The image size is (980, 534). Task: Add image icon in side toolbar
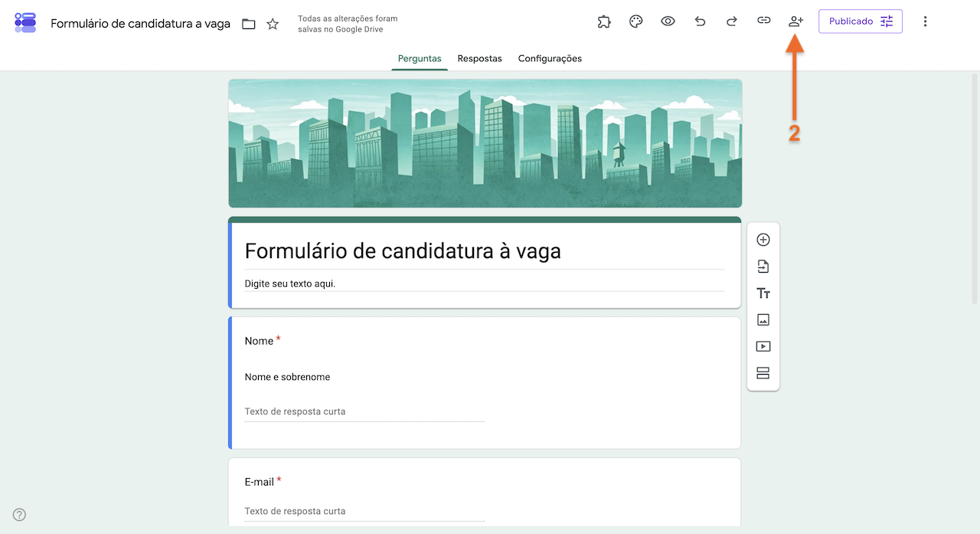[763, 319]
